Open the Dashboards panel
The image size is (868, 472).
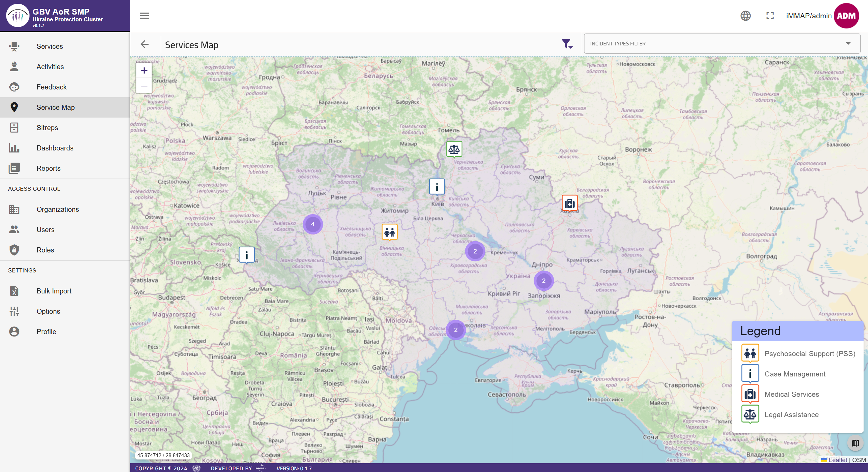tap(55, 148)
